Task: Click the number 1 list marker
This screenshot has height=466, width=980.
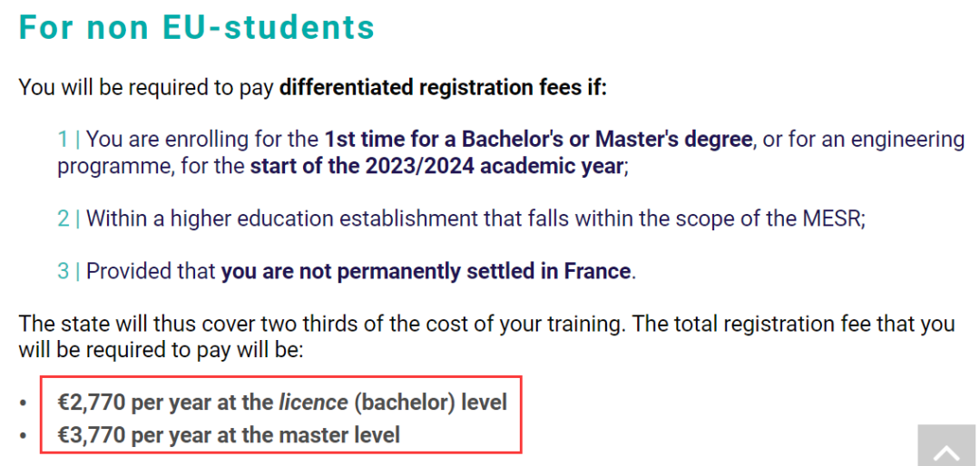Action: 62,140
